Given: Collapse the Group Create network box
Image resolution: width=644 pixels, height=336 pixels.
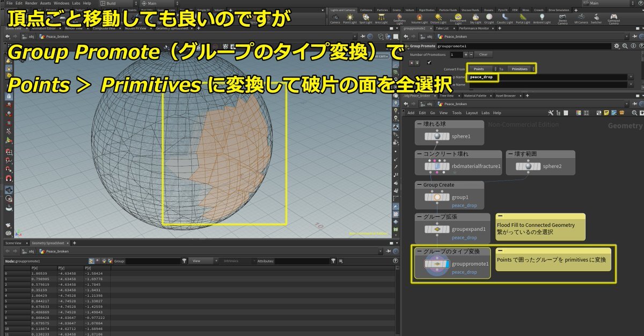Looking at the screenshot, I should (x=419, y=185).
